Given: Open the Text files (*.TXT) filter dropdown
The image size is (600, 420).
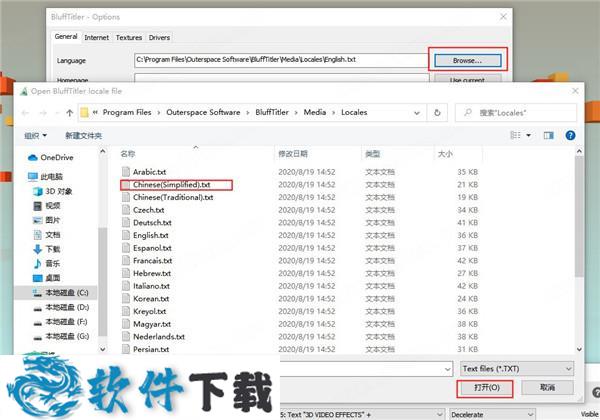Looking at the screenshot, I should (x=517, y=369).
